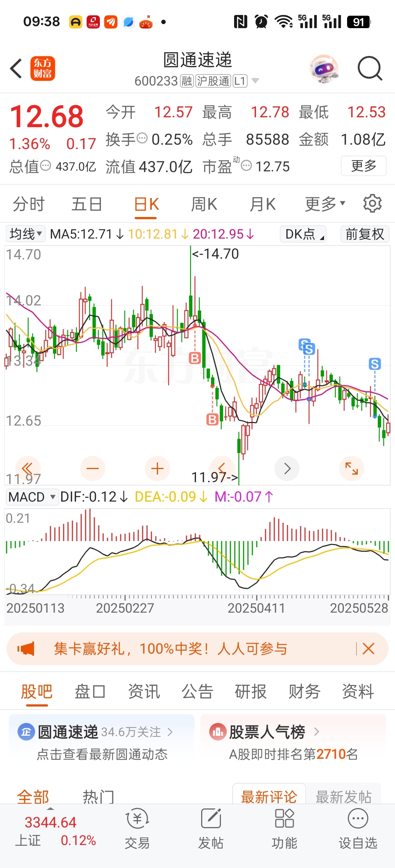Tap the MA5:12.71 value
This screenshot has height=868, width=395.
point(87,234)
